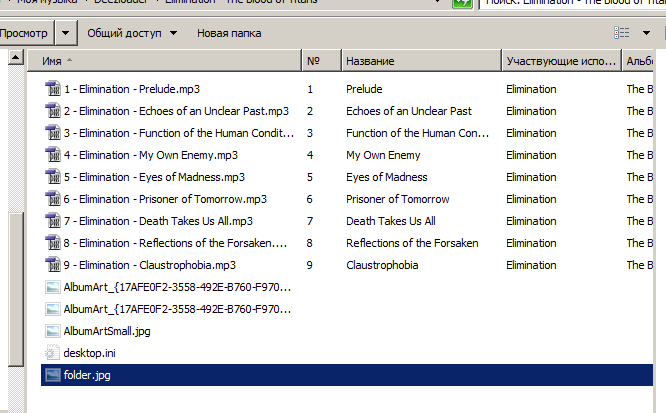Click the mp3 icon of 1 - Elimination - Prelude

(53, 89)
